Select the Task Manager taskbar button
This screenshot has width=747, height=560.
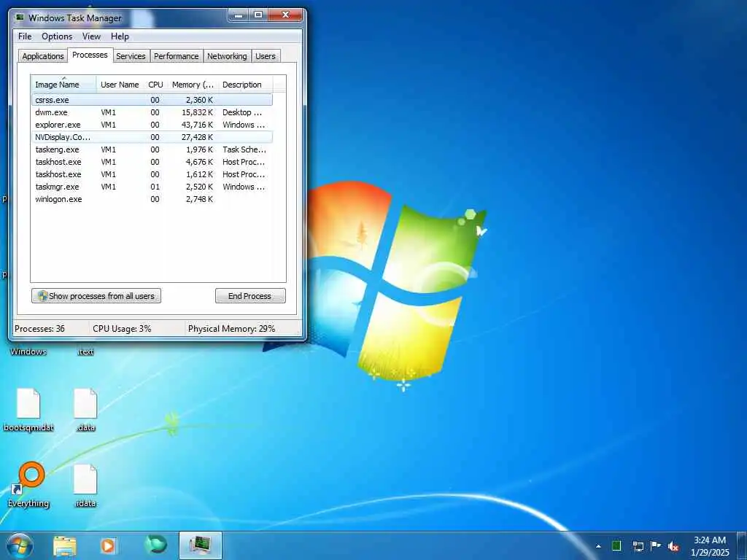(201, 545)
